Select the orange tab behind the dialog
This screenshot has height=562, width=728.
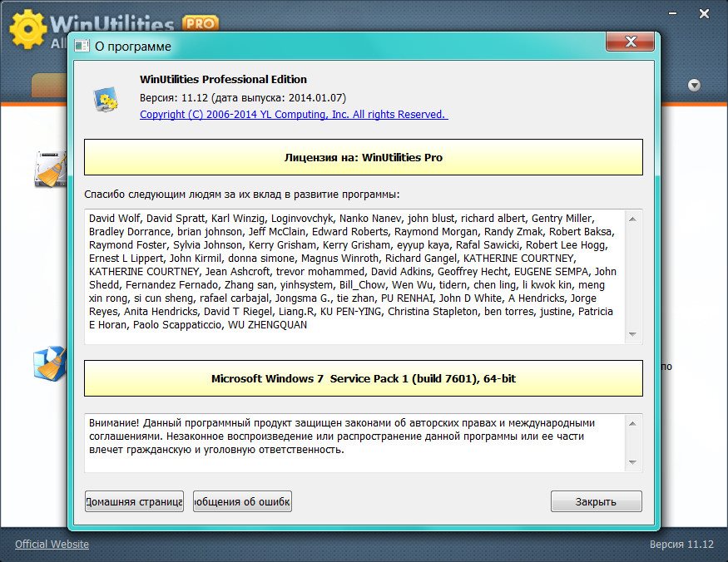48,84
